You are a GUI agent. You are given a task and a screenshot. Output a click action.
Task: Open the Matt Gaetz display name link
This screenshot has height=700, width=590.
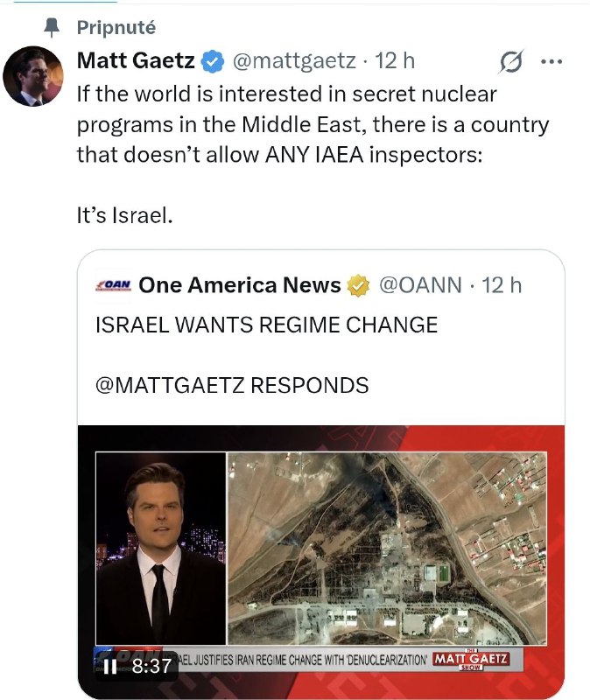point(136,61)
